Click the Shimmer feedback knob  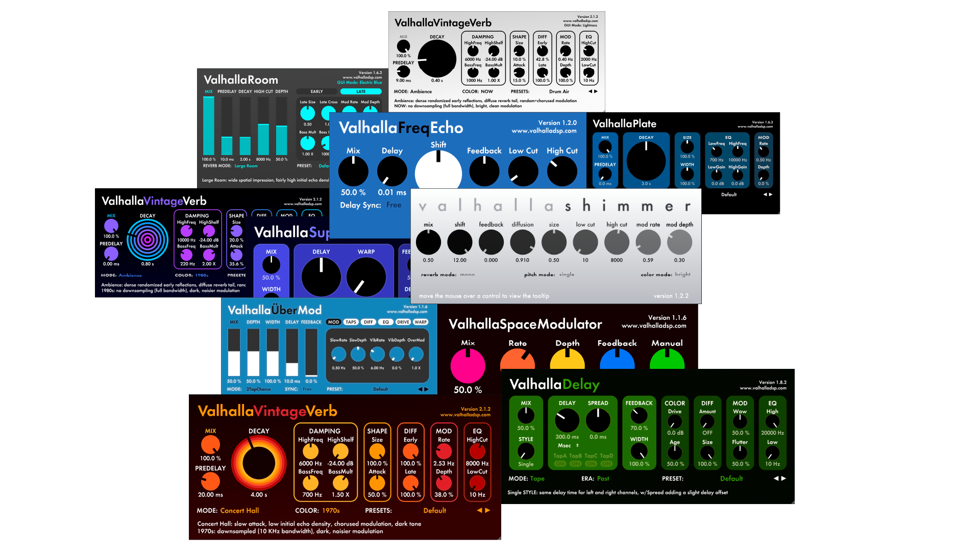click(491, 242)
